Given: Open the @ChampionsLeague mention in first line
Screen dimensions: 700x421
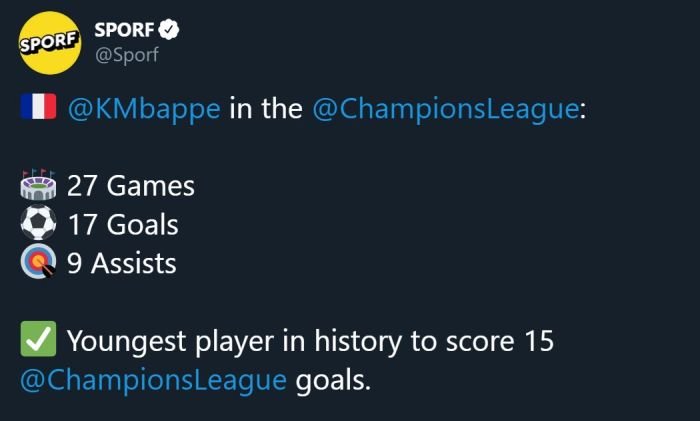Looking at the screenshot, I should point(445,109).
